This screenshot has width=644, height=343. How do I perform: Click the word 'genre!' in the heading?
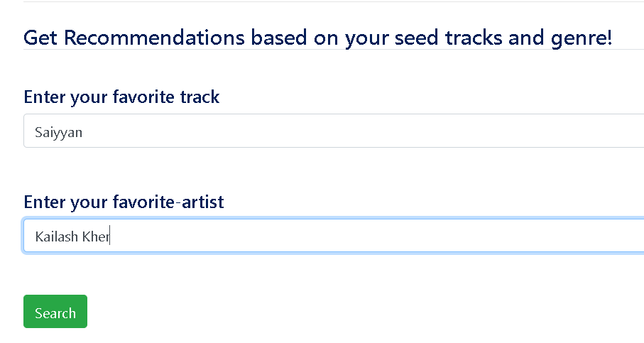point(581,38)
